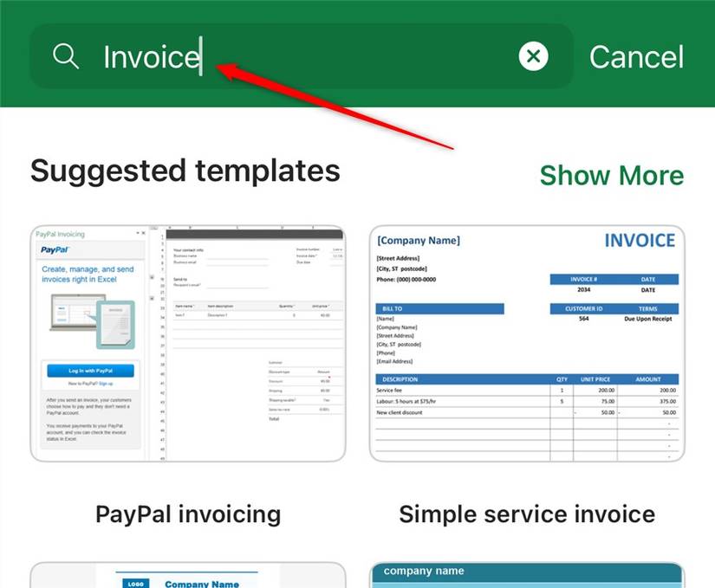Select the PayPal invoicing template label

[x=188, y=514]
